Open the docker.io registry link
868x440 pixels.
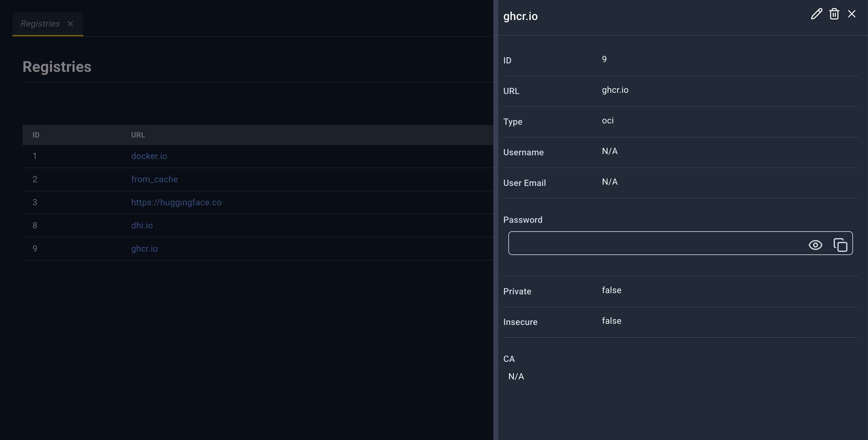(x=149, y=156)
